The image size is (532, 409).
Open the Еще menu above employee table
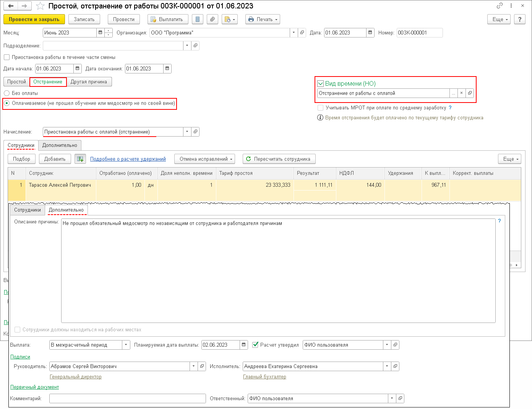coord(509,159)
